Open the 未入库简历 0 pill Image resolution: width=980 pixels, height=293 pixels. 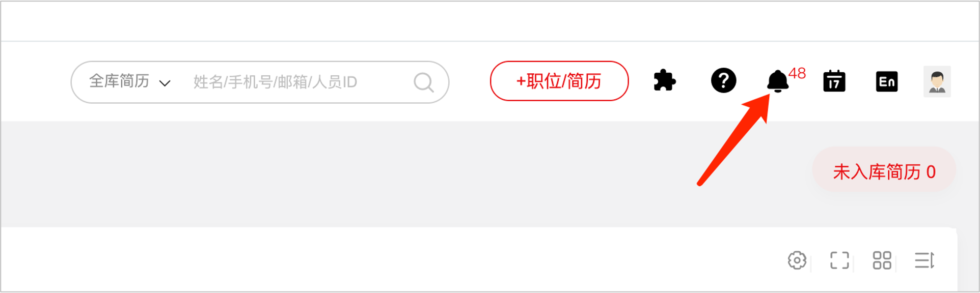(884, 171)
